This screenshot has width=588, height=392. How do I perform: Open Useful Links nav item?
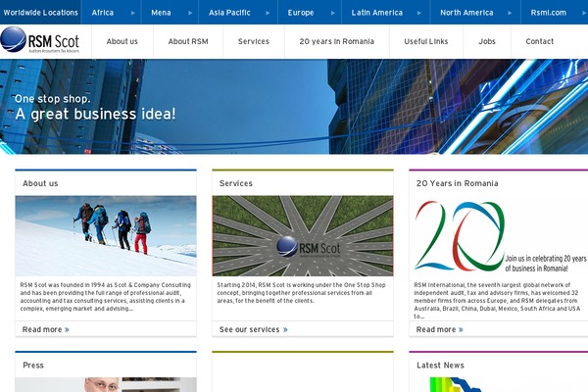click(x=426, y=41)
